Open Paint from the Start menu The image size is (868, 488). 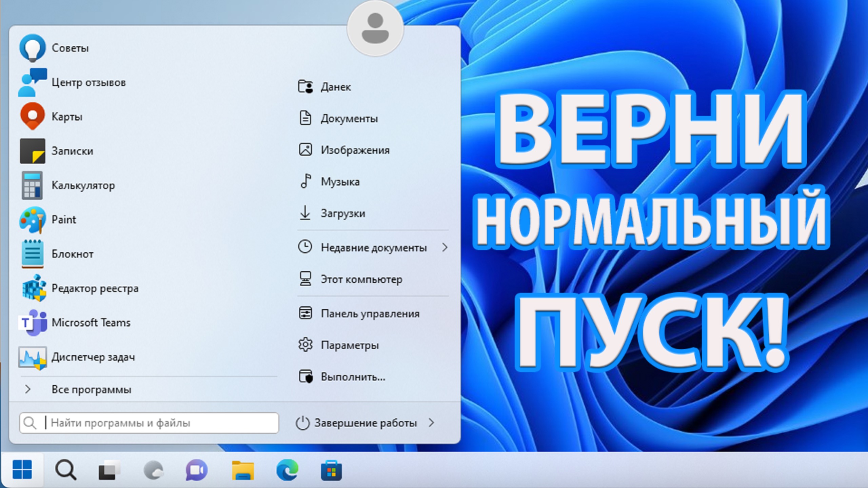coord(64,220)
